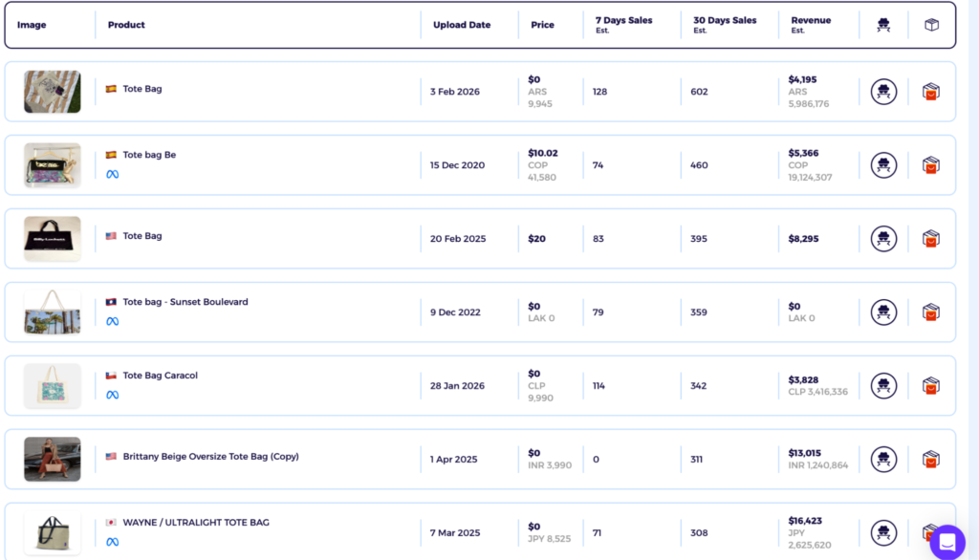Viewport: 979px width, 560px height.
Task: Click the Meta icon under Tote bag - Sunset Boulevard
Action: 113,321
